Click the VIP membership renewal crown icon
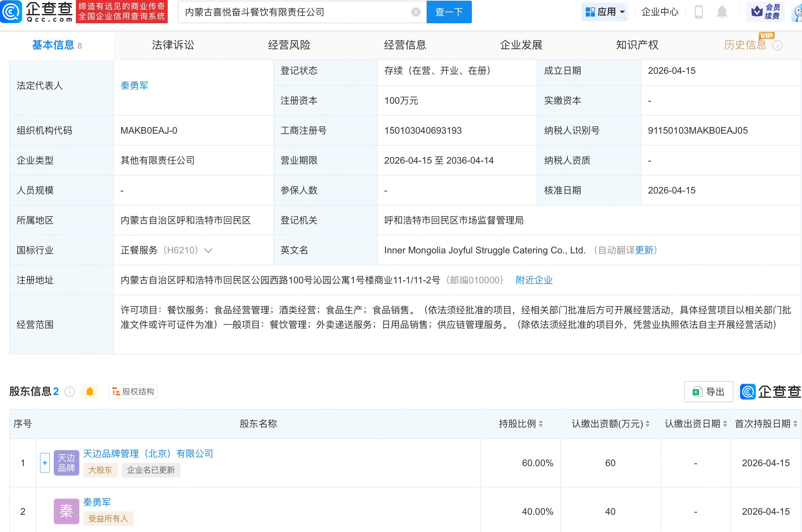Image resolution: width=802 pixels, height=532 pixels. click(756, 12)
